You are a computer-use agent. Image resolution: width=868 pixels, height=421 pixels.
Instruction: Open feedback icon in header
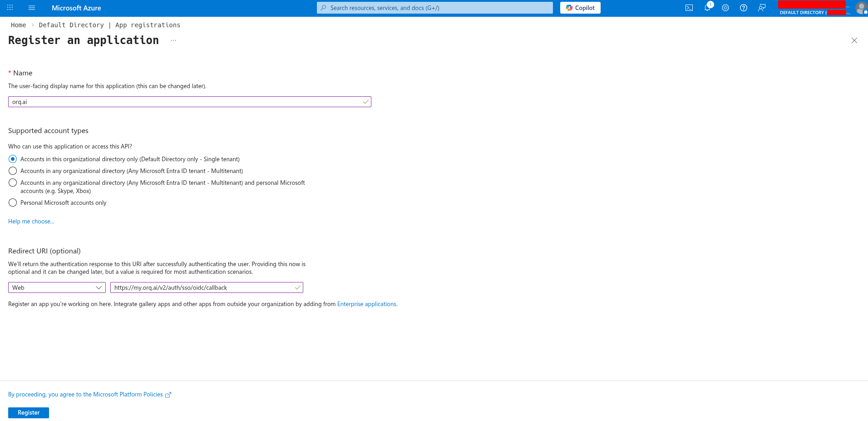[x=762, y=8]
